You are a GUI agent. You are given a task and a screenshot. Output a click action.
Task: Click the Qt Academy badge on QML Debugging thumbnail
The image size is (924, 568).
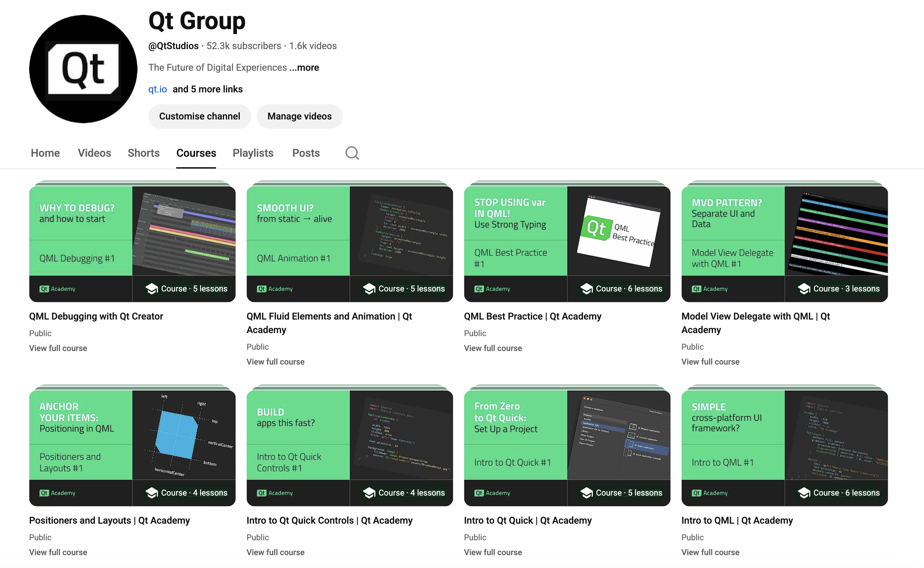(58, 288)
